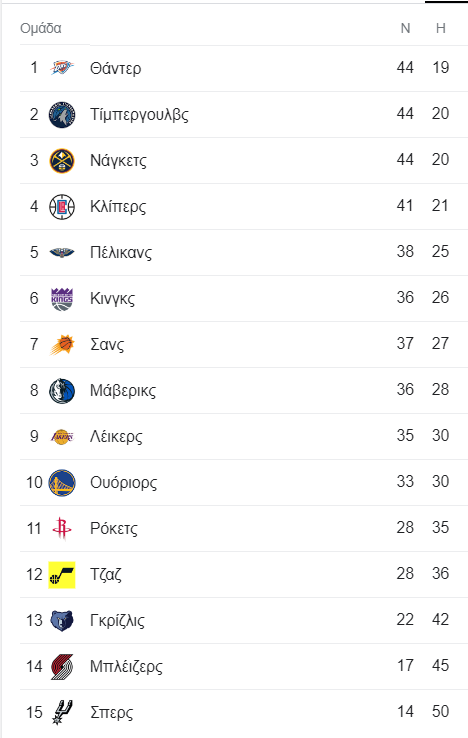This screenshot has height=738, width=468.
Task: Open the Rockets red logo
Action: point(62,528)
